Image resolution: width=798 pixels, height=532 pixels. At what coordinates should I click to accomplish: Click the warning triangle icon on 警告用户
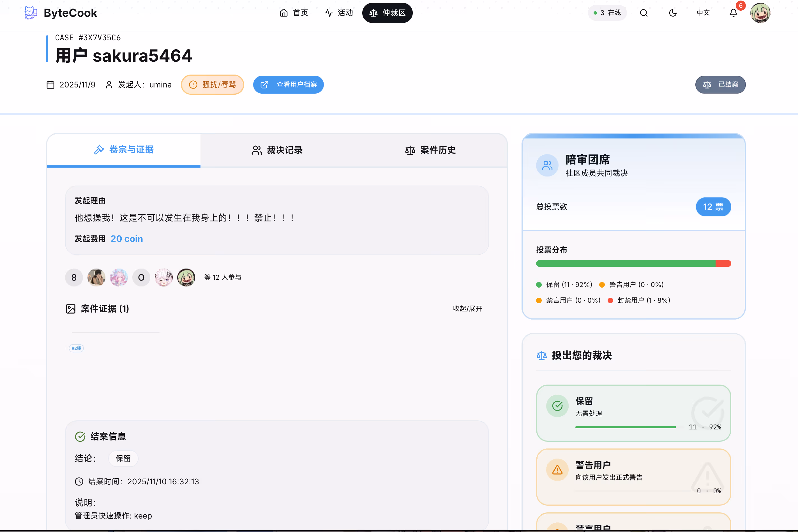pyautogui.click(x=557, y=470)
